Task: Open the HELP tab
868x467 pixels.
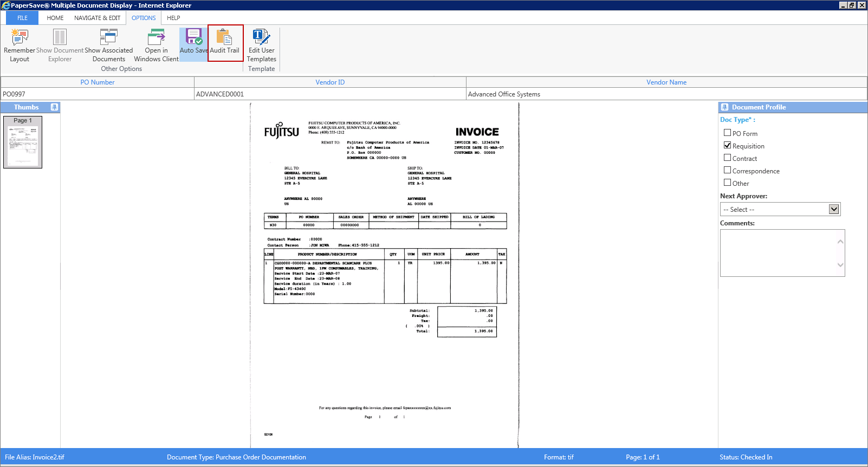Action: [x=173, y=18]
